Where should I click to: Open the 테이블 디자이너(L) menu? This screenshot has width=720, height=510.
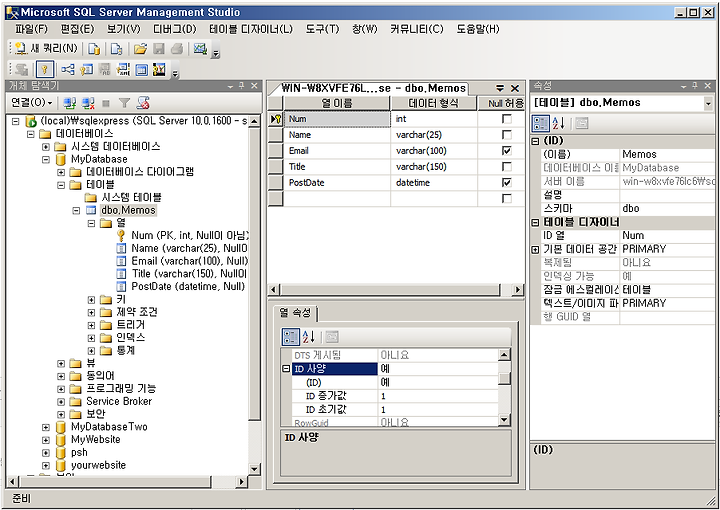251,29
